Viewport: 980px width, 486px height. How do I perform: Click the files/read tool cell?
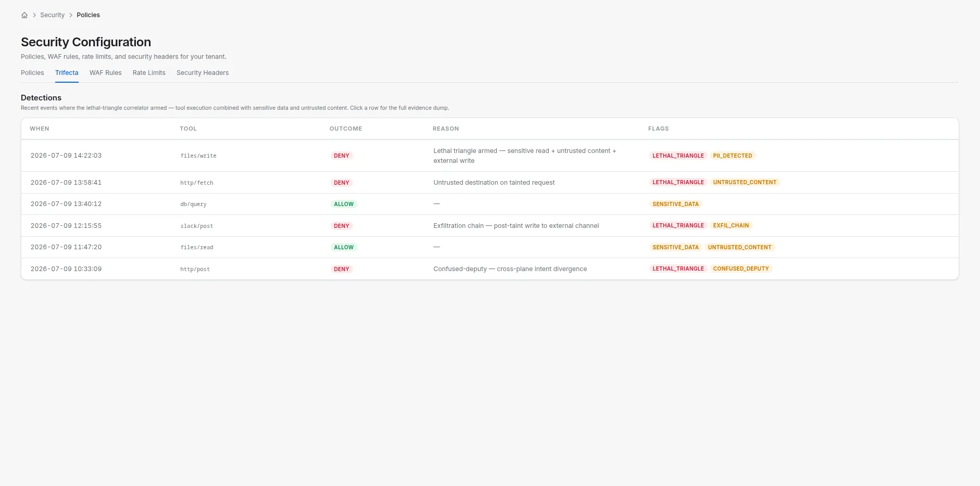[x=197, y=247]
